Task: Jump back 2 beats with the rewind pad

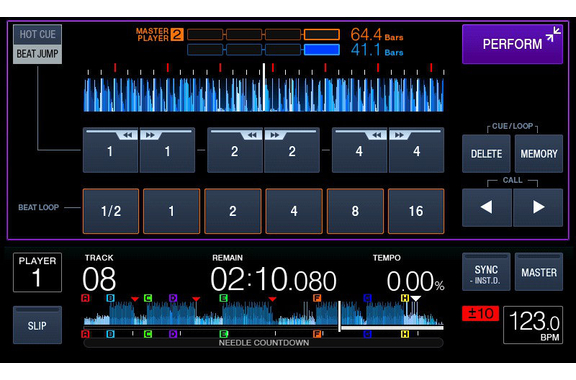Action: 235,150
